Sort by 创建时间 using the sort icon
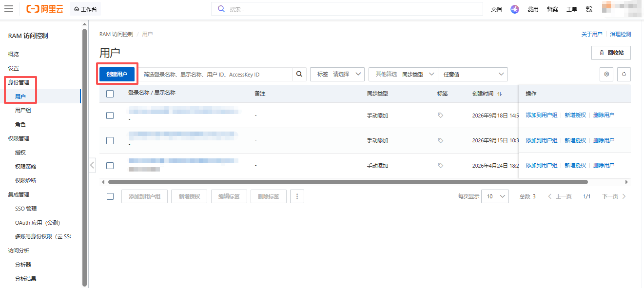The height and width of the screenshot is (288, 644). pyautogui.click(x=499, y=94)
